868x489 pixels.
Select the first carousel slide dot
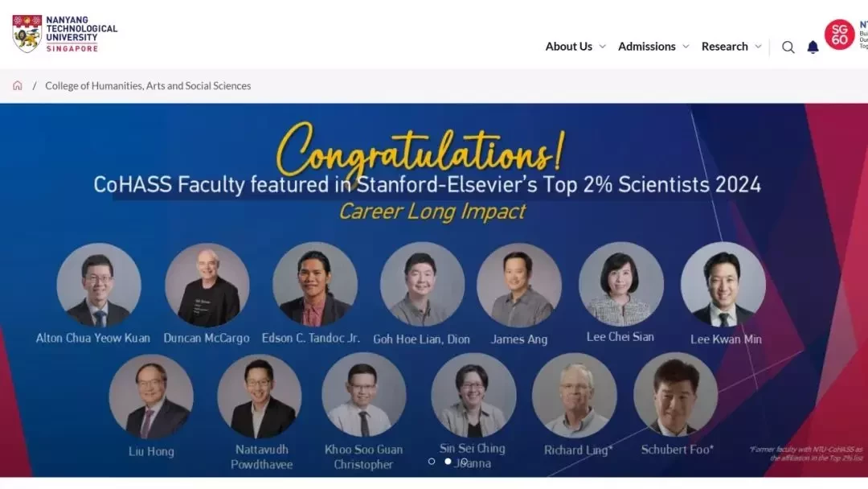click(x=432, y=462)
